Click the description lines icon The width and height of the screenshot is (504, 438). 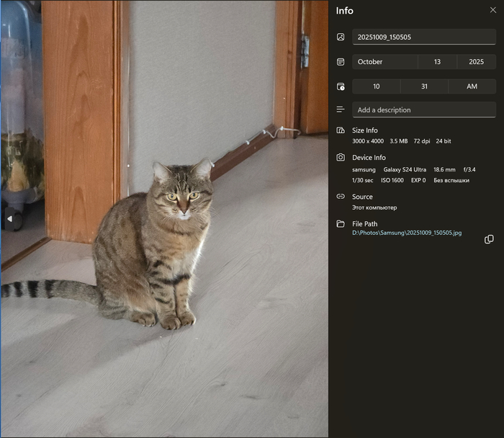pyautogui.click(x=341, y=109)
